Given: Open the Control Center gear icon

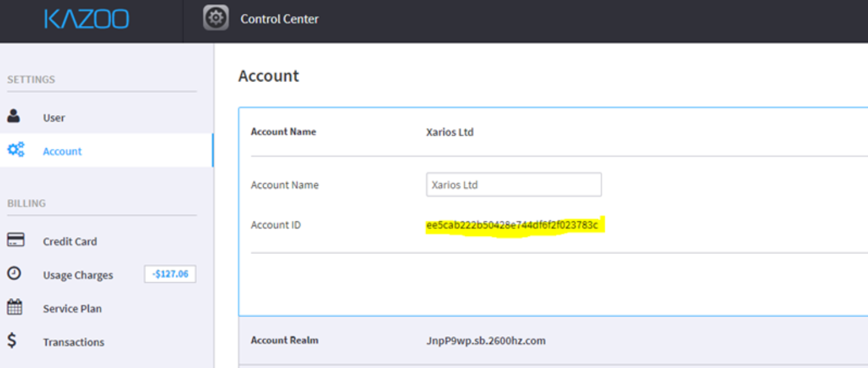Looking at the screenshot, I should tap(215, 19).
